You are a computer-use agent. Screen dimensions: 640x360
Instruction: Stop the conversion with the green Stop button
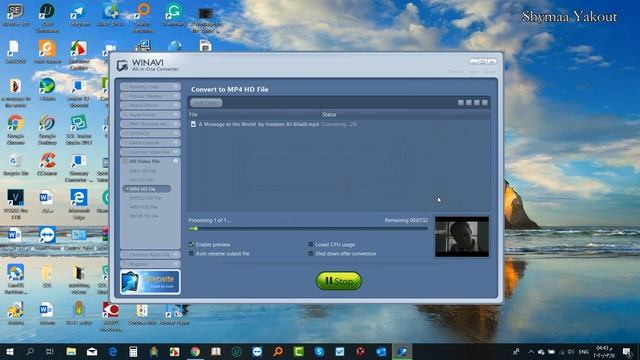pos(339,281)
